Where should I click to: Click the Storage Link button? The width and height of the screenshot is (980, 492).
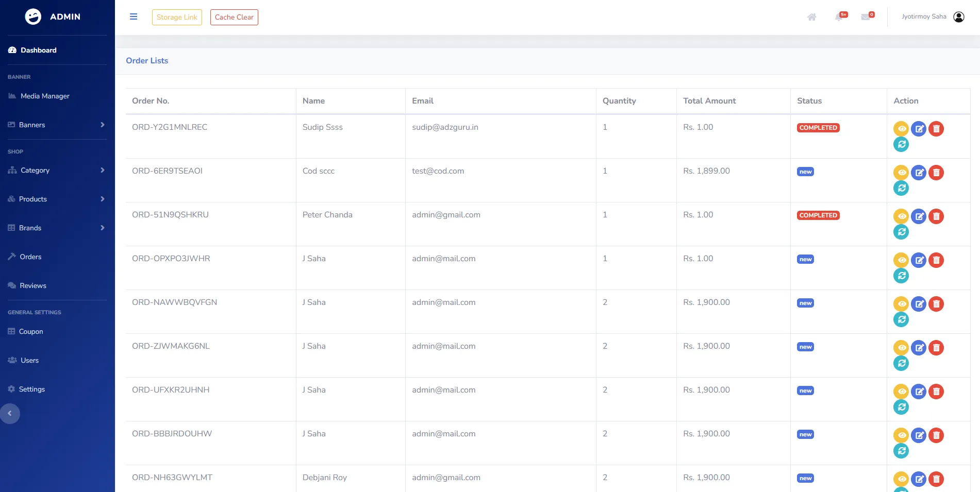177,17
